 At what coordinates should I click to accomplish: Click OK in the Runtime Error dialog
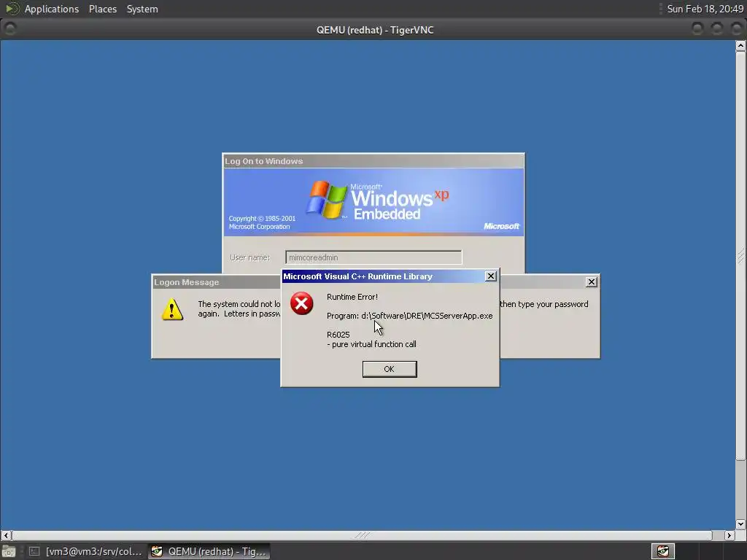coord(390,369)
